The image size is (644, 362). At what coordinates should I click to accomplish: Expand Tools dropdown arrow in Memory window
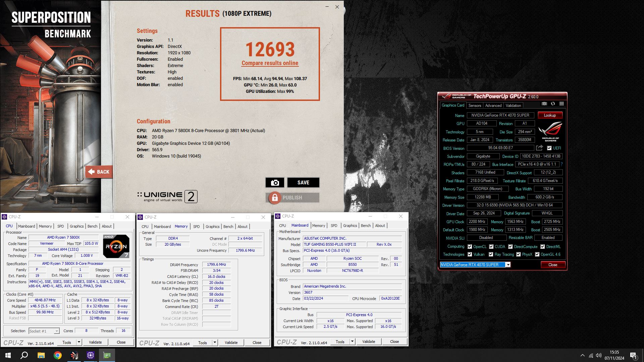point(215,343)
